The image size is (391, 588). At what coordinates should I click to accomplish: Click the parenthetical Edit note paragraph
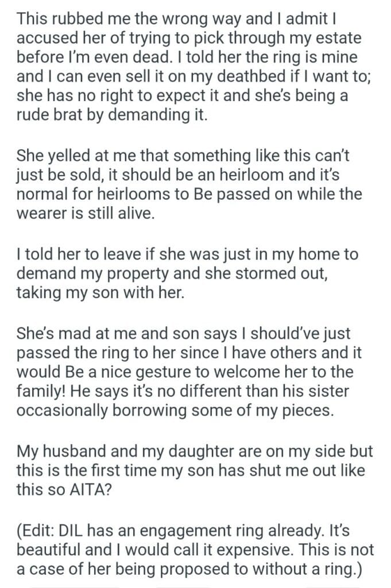pyautogui.click(x=195, y=549)
